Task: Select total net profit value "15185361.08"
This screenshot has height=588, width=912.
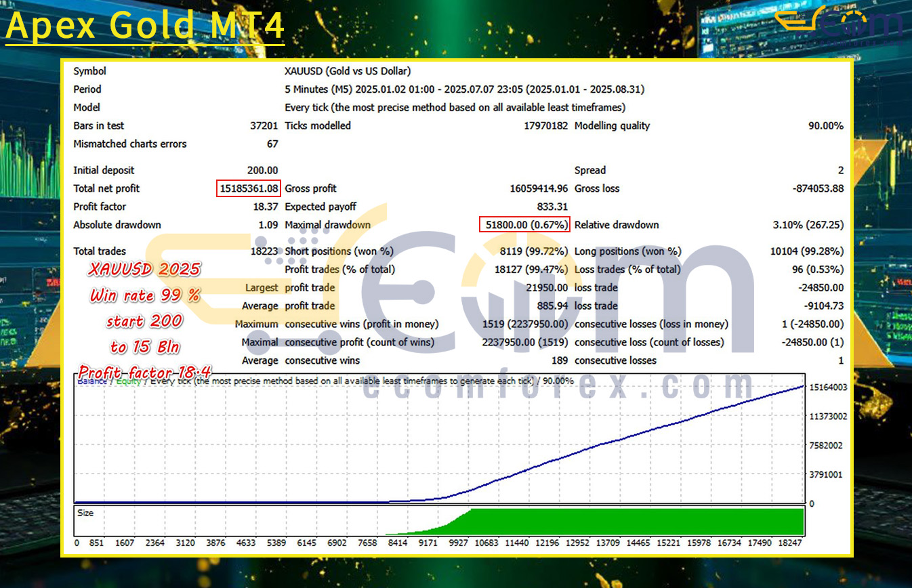Action: pos(249,189)
